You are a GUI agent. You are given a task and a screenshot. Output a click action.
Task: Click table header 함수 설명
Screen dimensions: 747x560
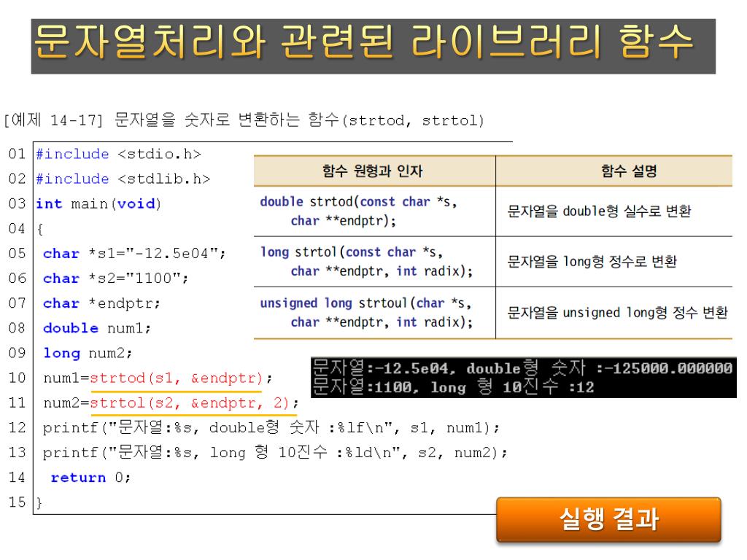click(629, 171)
